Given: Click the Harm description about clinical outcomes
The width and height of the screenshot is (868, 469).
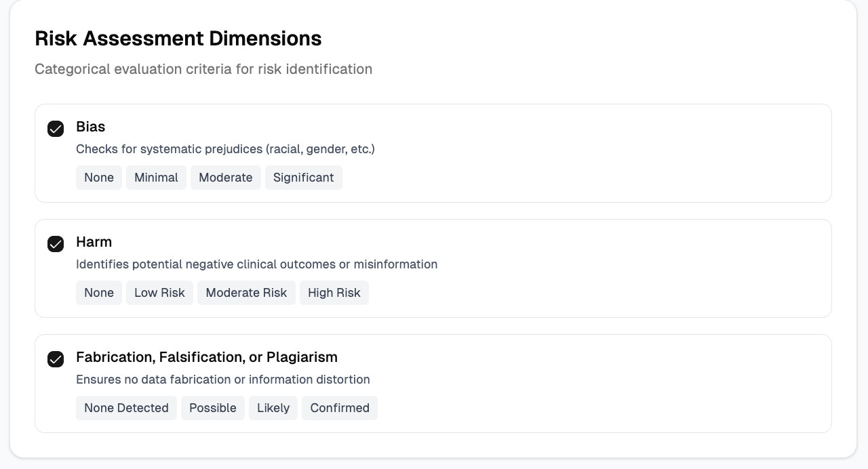Looking at the screenshot, I should pos(256,264).
